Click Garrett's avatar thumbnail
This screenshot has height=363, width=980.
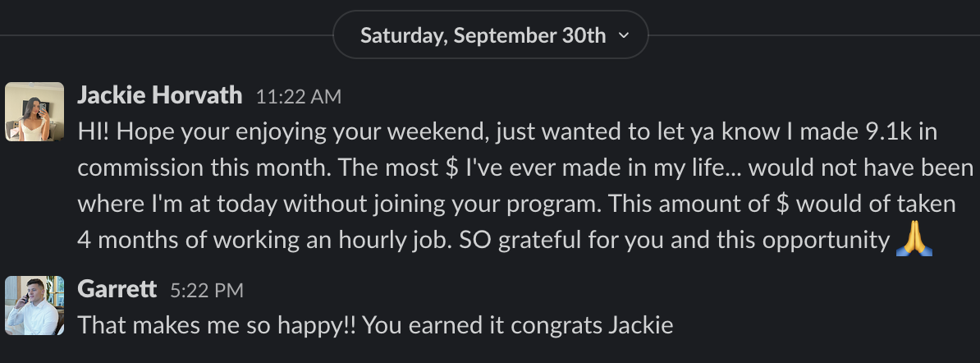34,306
